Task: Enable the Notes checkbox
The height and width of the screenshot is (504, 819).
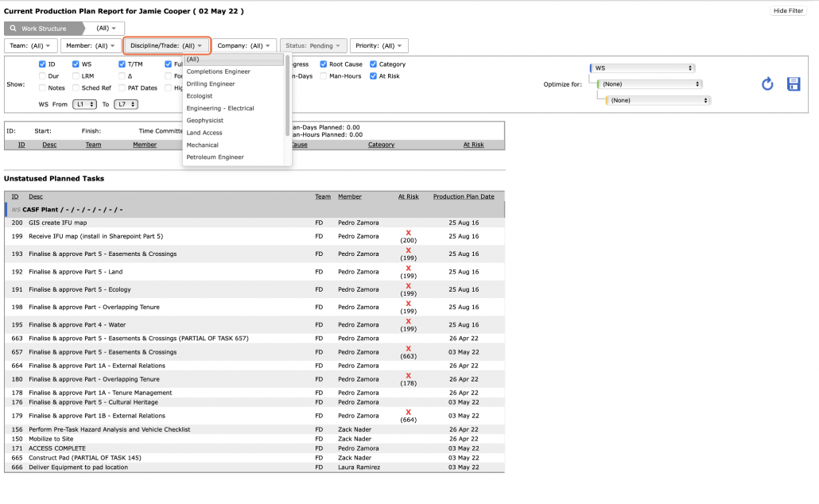Action: pyautogui.click(x=42, y=88)
